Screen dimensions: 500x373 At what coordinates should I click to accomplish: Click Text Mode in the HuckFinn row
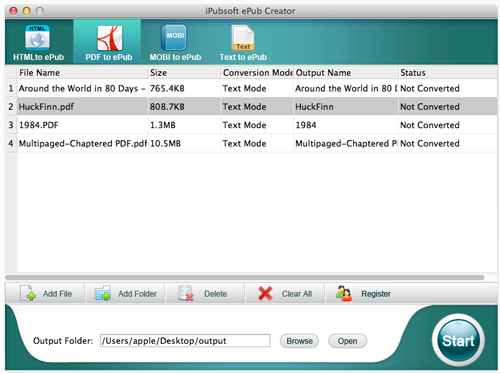point(244,107)
